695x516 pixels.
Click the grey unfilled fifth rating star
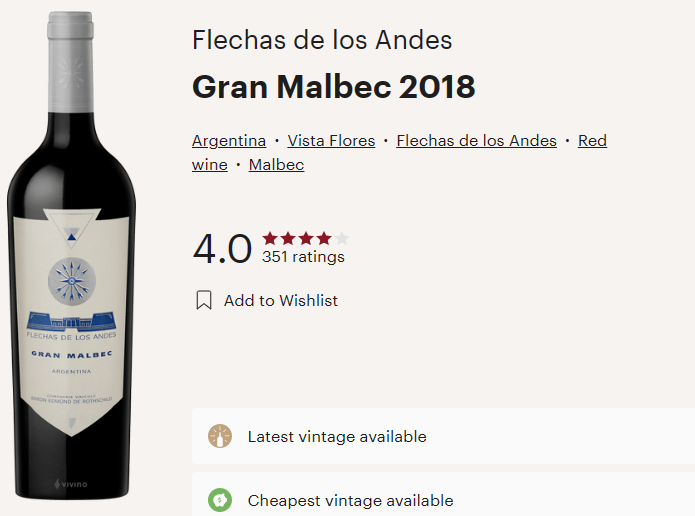point(342,238)
